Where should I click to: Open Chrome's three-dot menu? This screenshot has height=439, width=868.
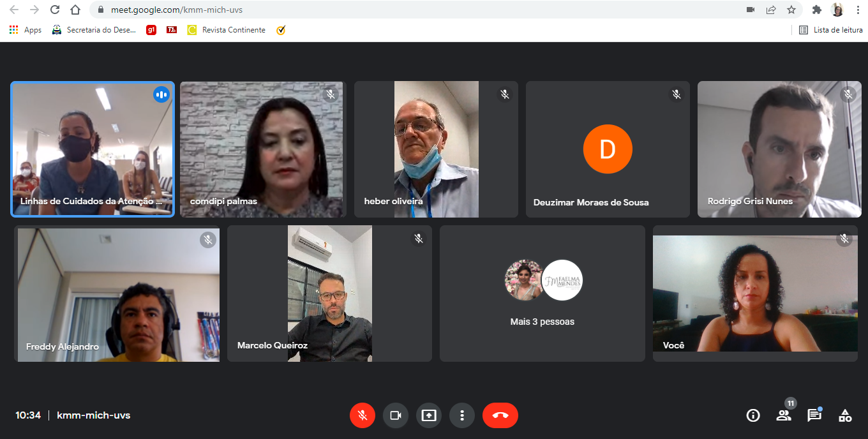857,10
